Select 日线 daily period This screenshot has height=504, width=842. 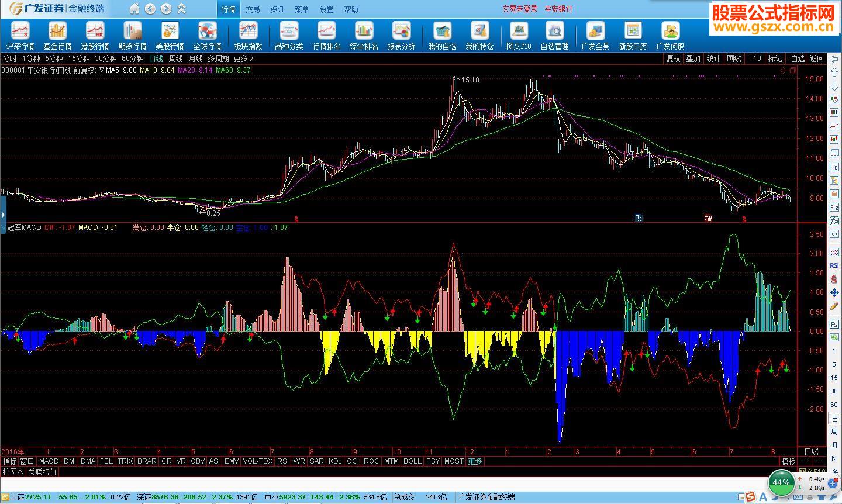pyautogui.click(x=156, y=58)
